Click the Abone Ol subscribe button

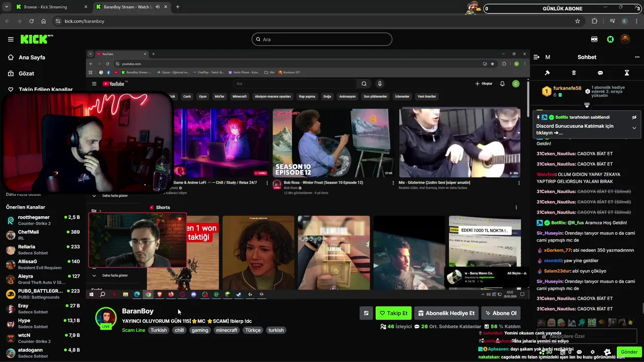tap(501, 313)
